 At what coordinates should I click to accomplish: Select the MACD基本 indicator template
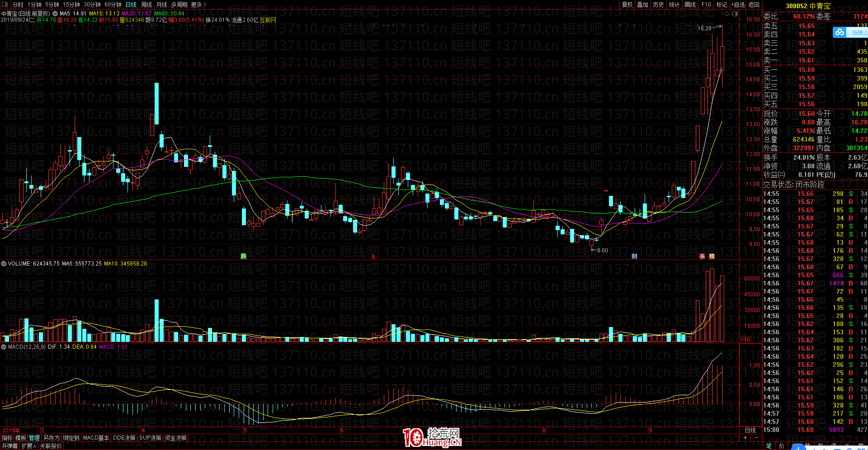click(x=96, y=438)
